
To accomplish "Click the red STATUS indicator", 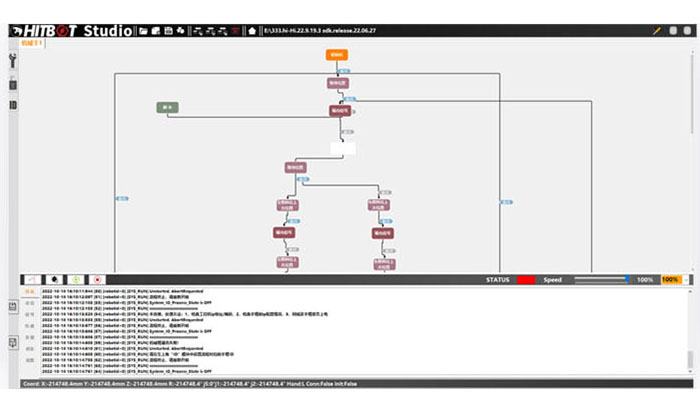I will pyautogui.click(x=527, y=280).
